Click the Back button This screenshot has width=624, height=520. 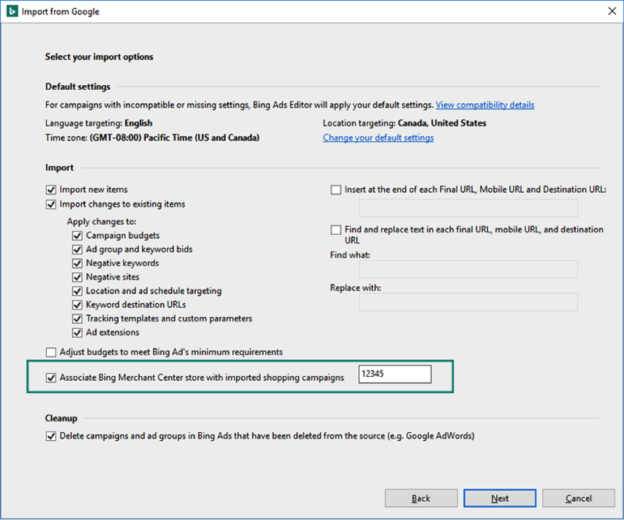(x=421, y=498)
